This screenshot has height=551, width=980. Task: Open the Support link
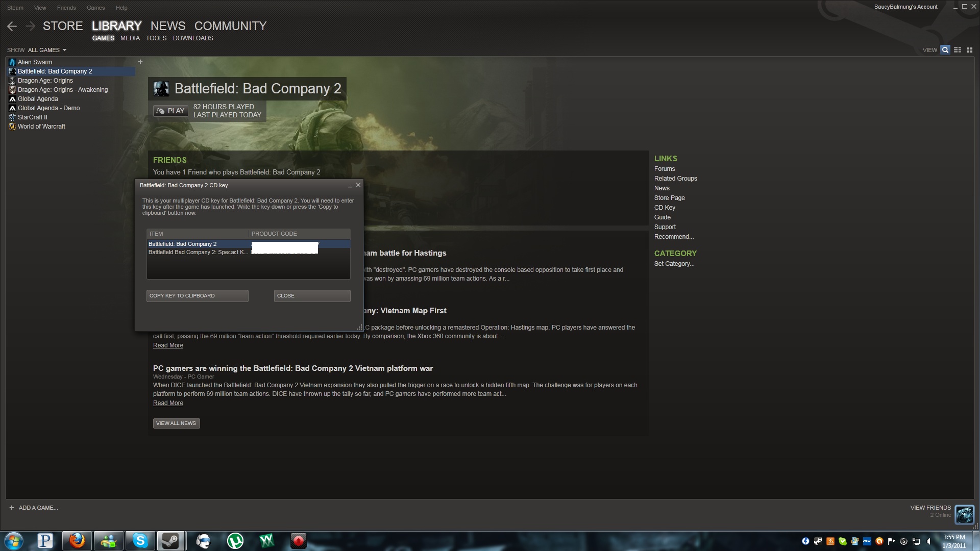(665, 227)
